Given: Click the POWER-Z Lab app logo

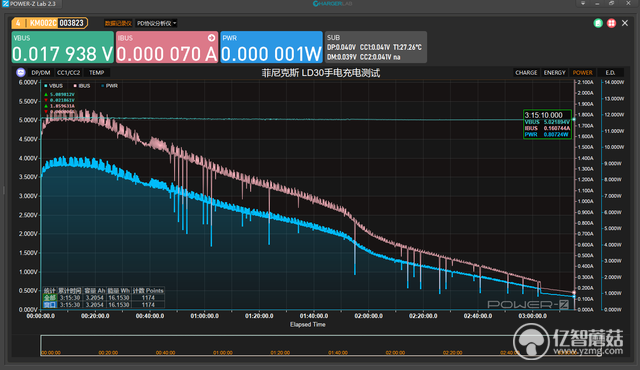Looking at the screenshot, I should click(x=5, y=4).
